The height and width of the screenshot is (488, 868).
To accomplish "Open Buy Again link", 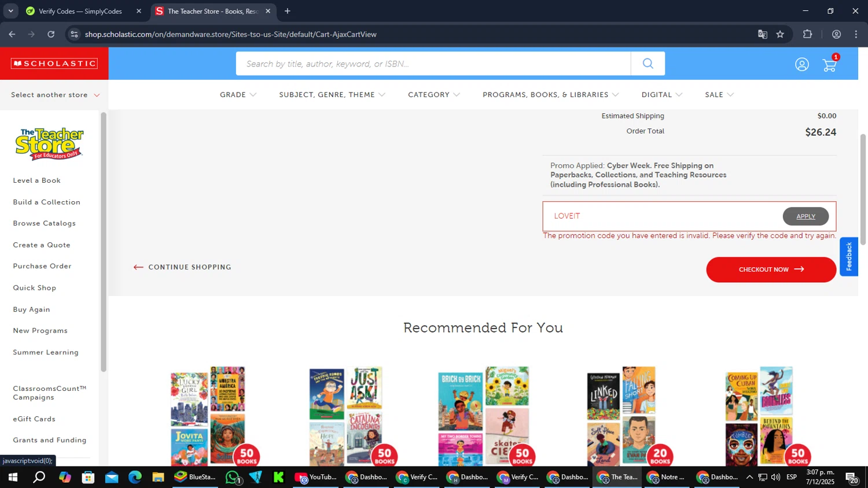I will click(x=32, y=309).
